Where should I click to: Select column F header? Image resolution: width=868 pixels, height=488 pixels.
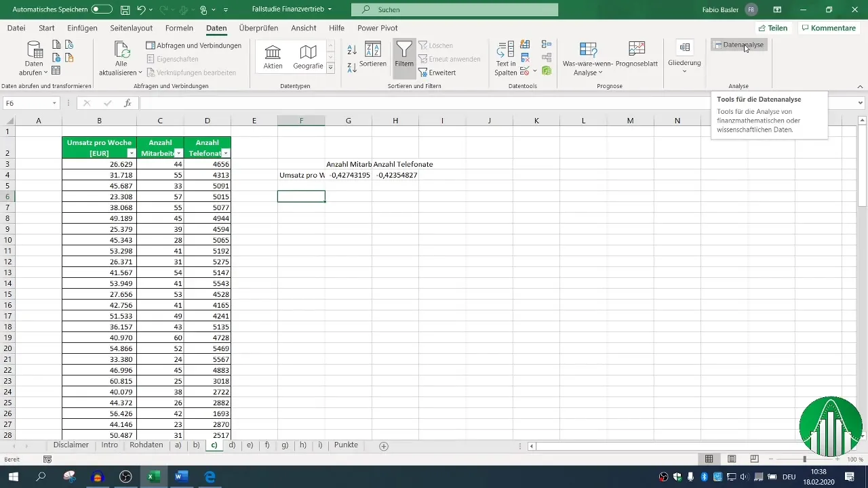click(x=301, y=121)
